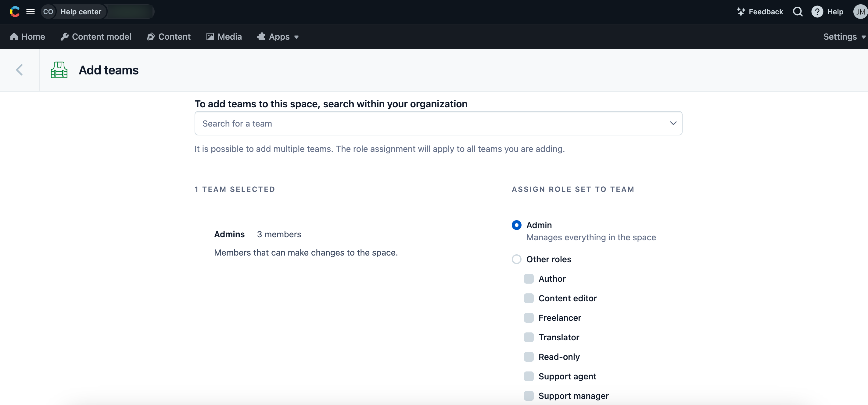Screen dimensions: 868x405
Task: Click the search magnifier icon
Action: coord(798,12)
